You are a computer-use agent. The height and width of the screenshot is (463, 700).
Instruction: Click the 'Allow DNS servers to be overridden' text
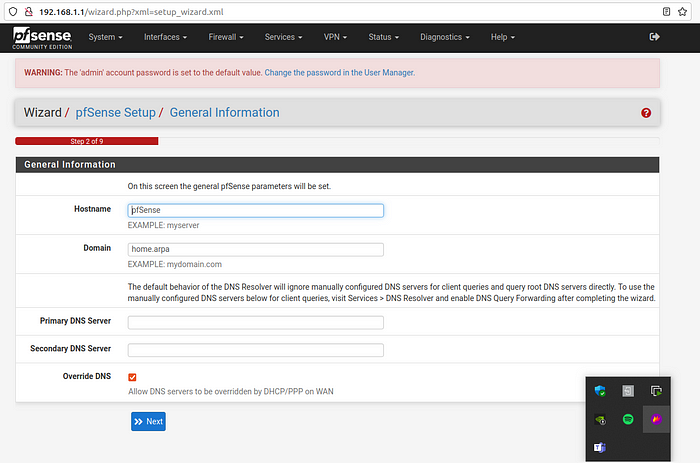(230, 392)
